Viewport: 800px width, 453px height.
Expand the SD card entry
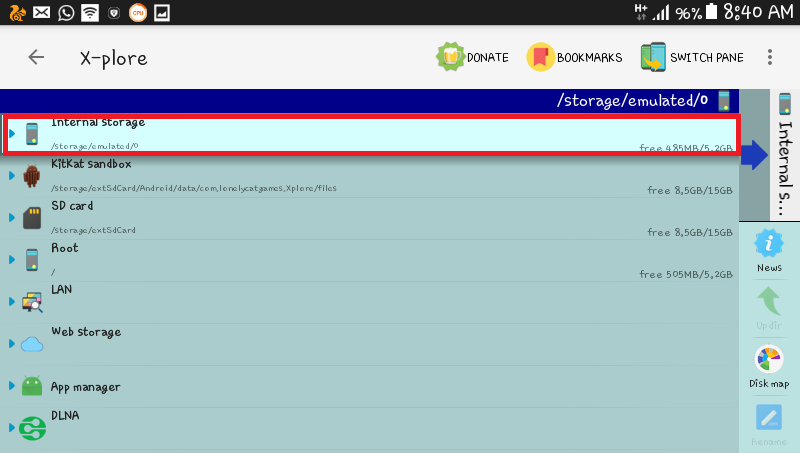[12, 218]
